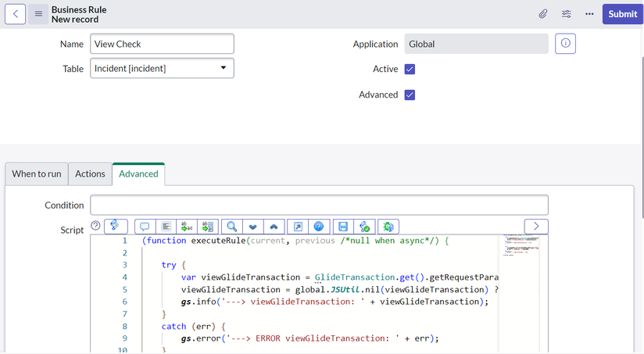
Task: Format the code with the format icon
Action: pos(166,227)
